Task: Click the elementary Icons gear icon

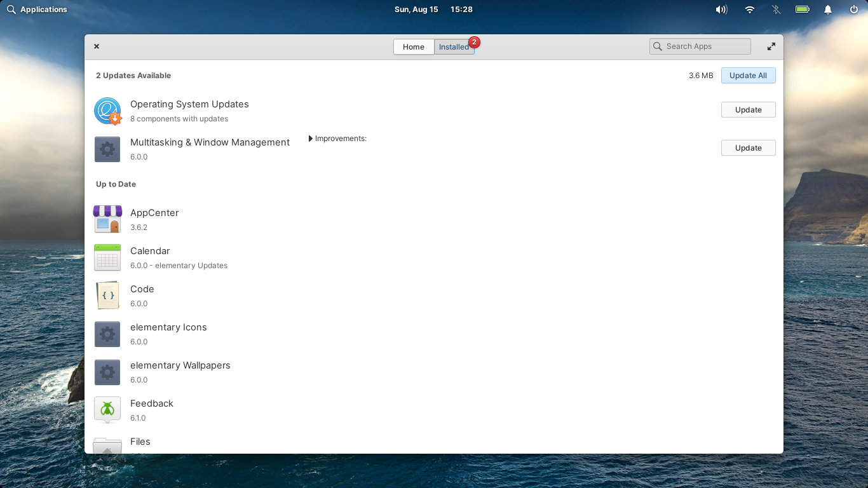Action: click(x=107, y=334)
